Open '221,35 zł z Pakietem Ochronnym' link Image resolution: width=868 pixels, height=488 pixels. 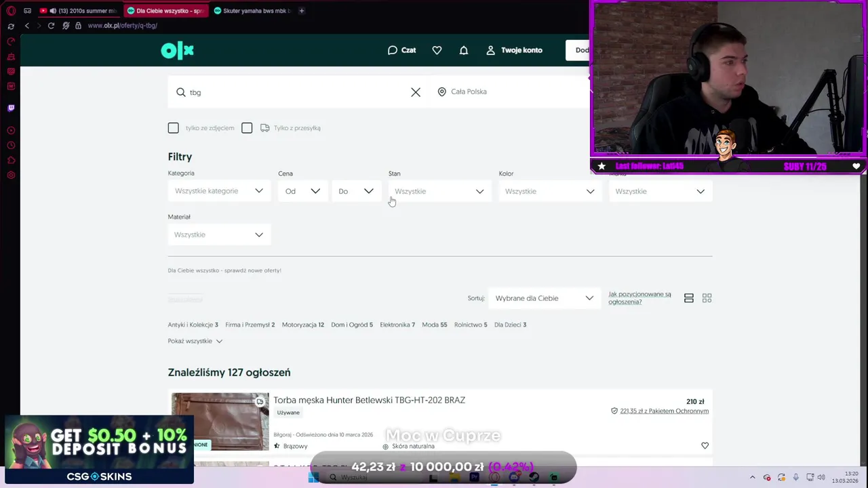664,411
